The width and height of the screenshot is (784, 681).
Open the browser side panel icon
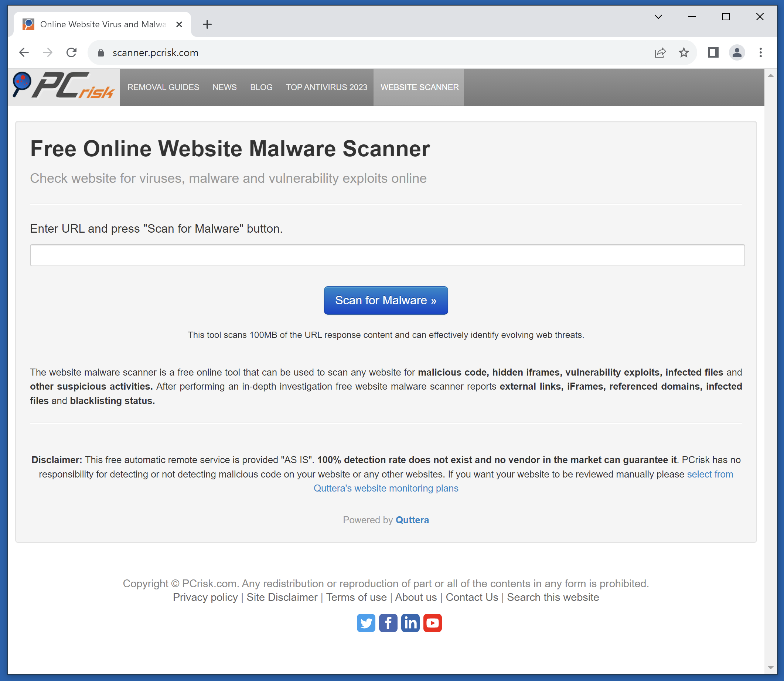(713, 52)
